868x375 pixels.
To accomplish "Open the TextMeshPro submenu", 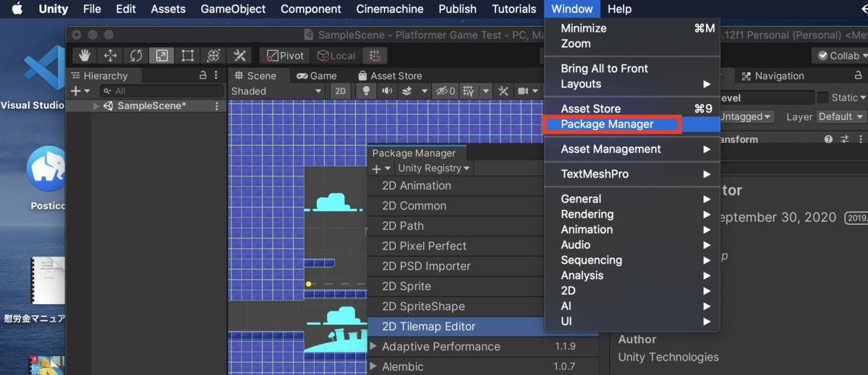I will [x=631, y=174].
